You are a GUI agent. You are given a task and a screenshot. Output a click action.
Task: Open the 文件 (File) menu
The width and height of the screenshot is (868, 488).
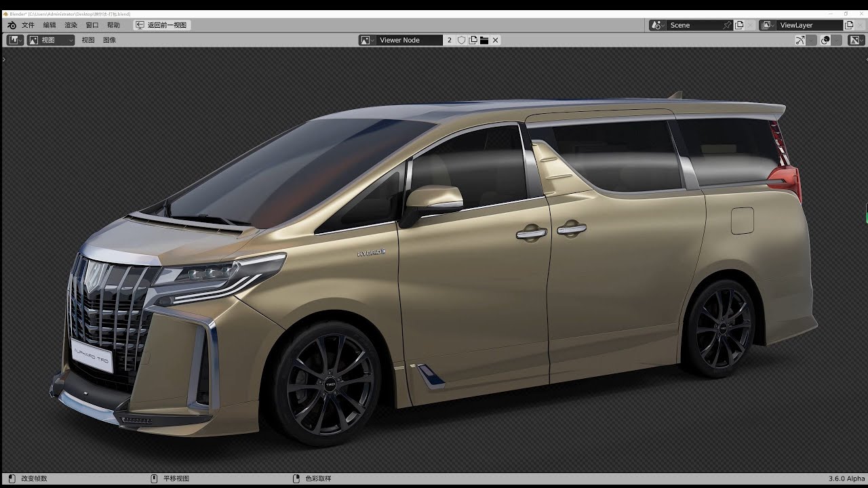pos(28,25)
